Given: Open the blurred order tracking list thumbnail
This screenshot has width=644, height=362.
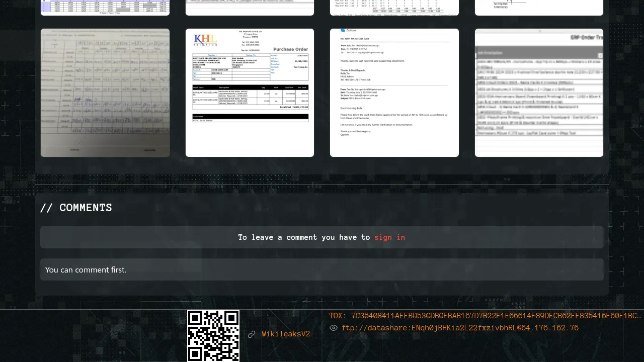Looking at the screenshot, I should [x=539, y=93].
